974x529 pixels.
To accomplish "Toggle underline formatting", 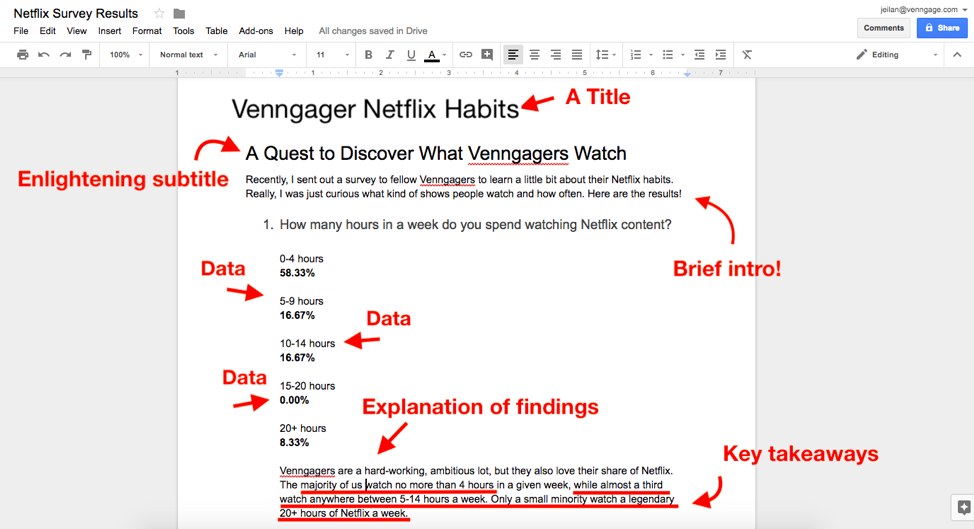I will click(x=411, y=55).
